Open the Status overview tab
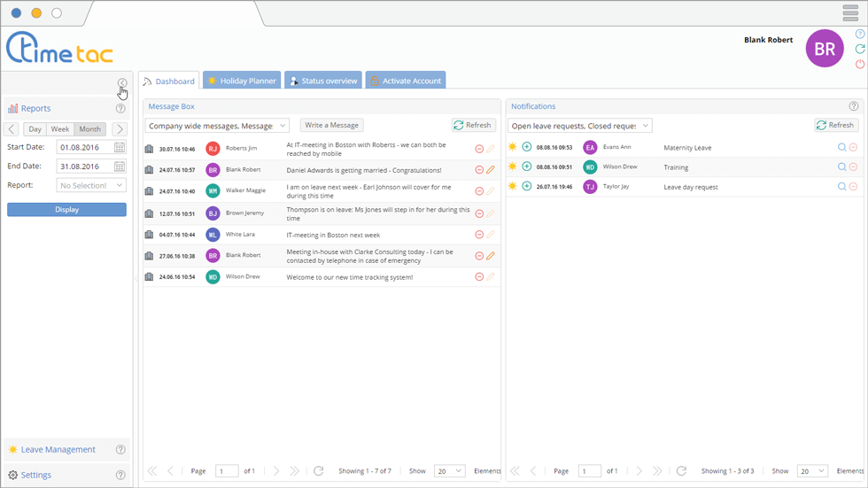The image size is (868, 488). [x=322, y=81]
